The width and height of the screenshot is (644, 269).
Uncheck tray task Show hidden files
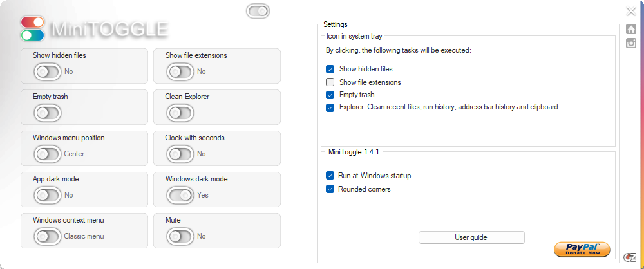[x=330, y=69]
